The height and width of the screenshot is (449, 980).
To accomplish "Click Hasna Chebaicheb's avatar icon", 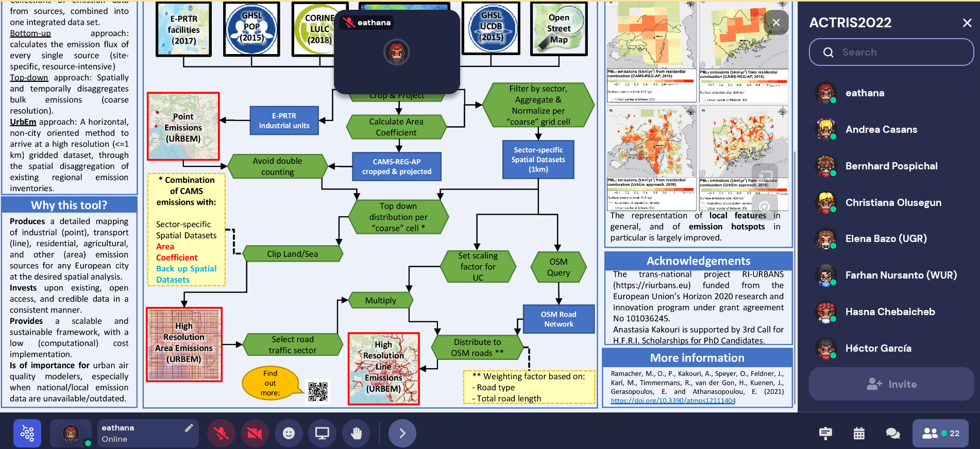I will [x=825, y=312].
